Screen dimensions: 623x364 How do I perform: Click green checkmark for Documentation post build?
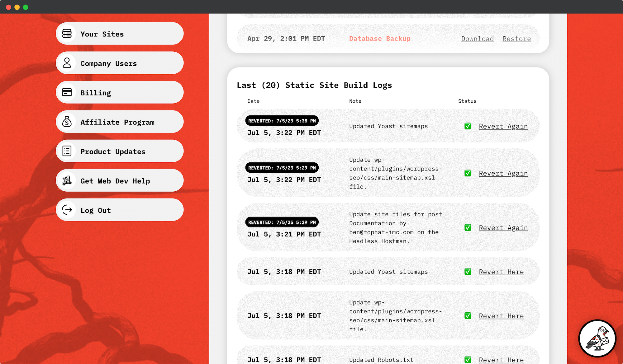coord(468,228)
